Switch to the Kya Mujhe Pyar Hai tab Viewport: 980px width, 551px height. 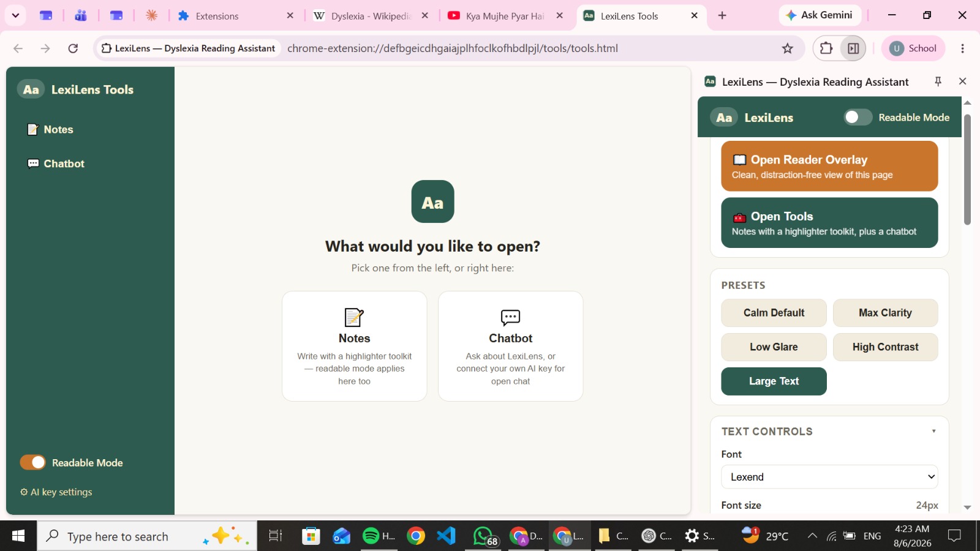tap(505, 16)
